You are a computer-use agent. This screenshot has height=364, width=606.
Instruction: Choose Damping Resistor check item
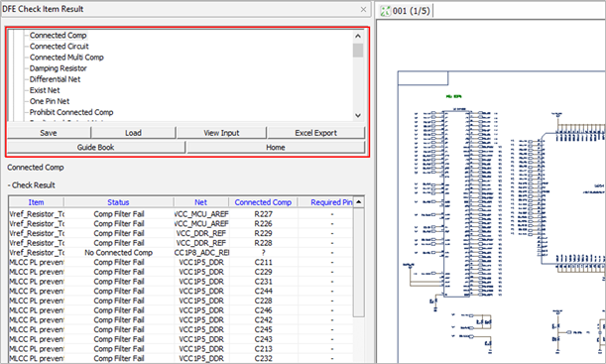(x=58, y=68)
